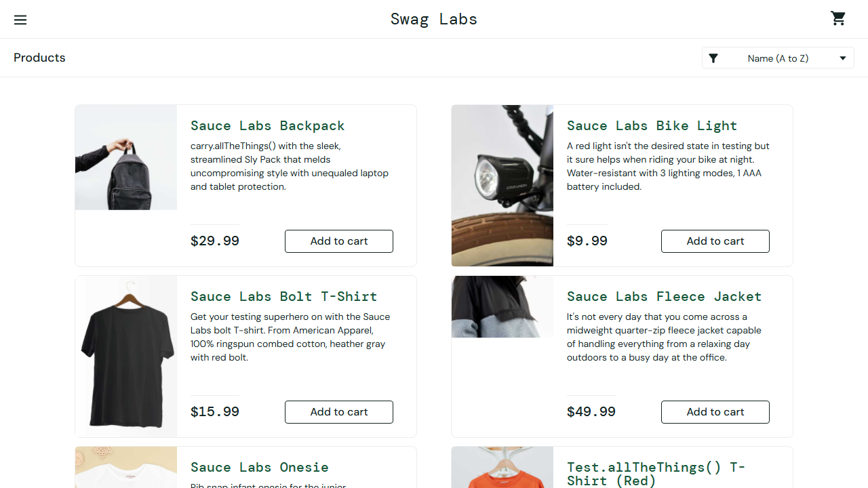Screen dimensions: 868x488
Task: Click the fleece jacket product image
Action: point(502,306)
